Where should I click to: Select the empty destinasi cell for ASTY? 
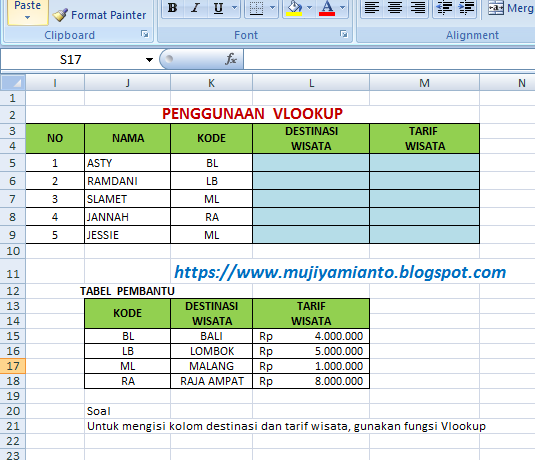point(311,163)
